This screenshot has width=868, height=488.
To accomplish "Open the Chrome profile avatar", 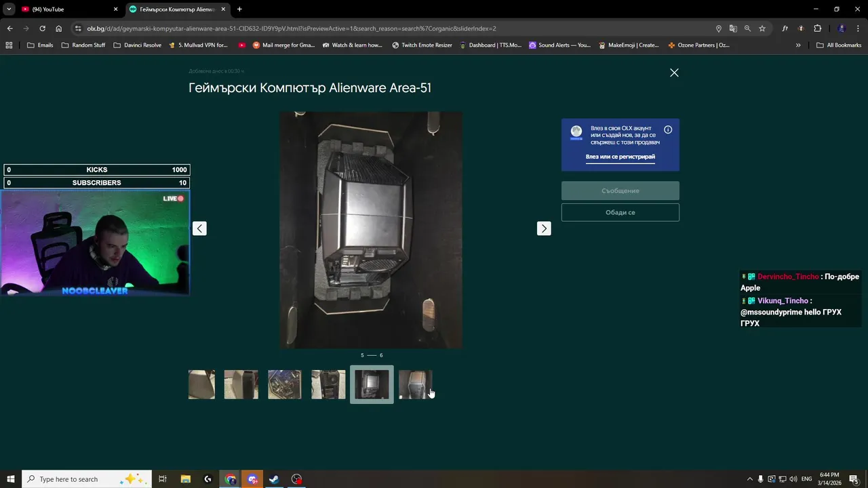I will [842, 28].
